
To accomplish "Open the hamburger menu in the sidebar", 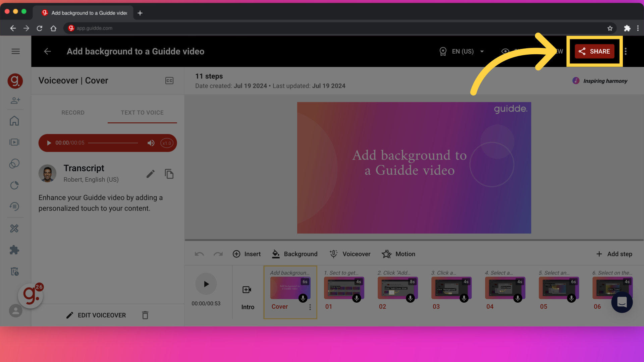I will pos(15,51).
